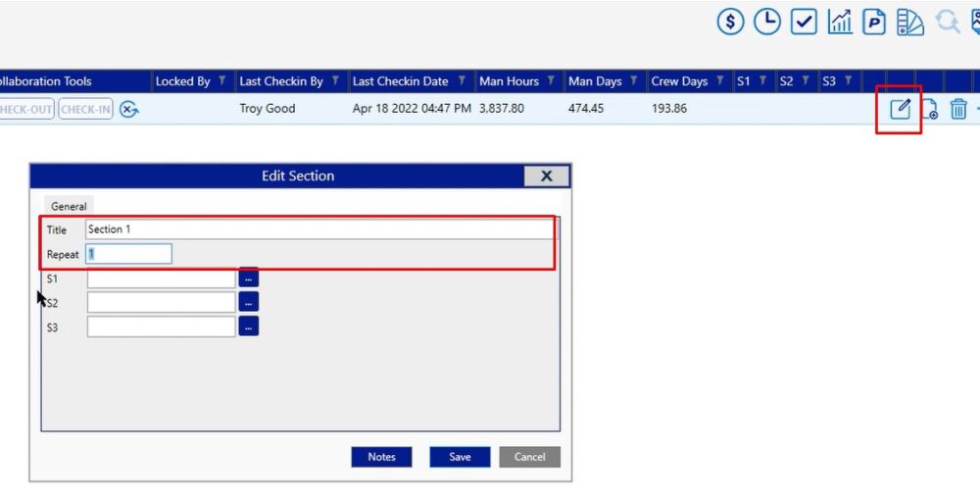Click the checkmark icon in top toolbar
980x503 pixels.
(804, 23)
